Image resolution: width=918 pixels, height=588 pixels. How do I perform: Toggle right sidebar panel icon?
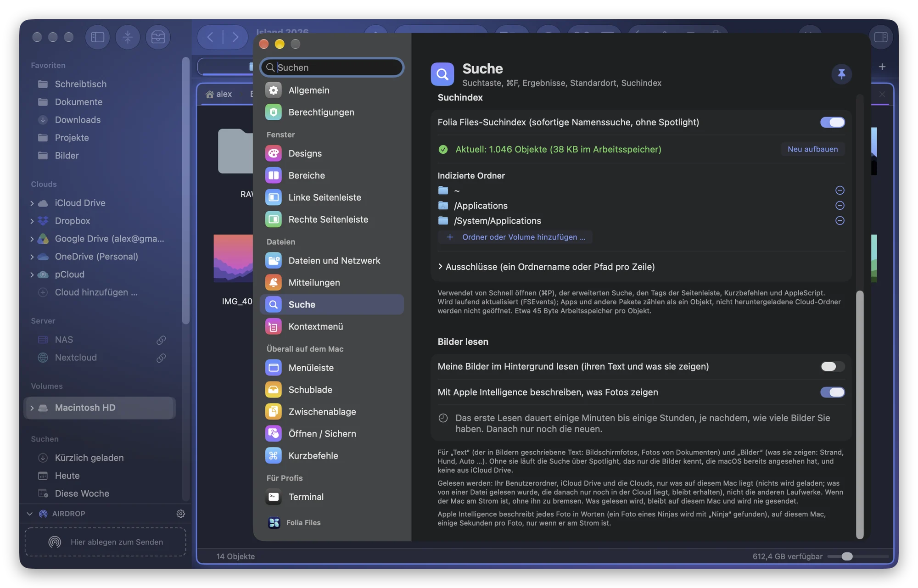coord(881,37)
